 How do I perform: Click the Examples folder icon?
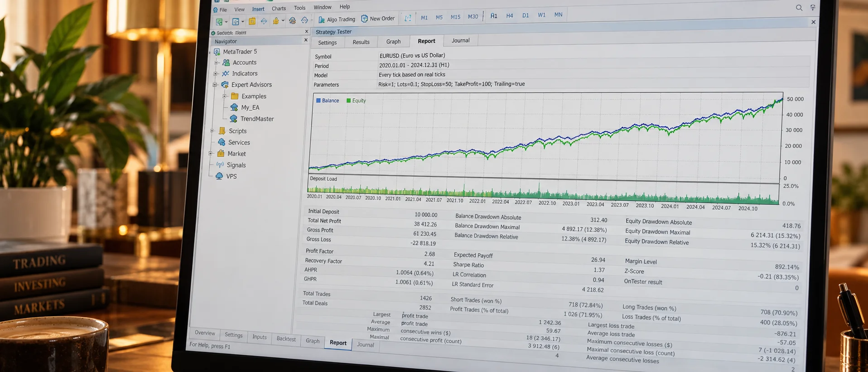pyautogui.click(x=235, y=96)
